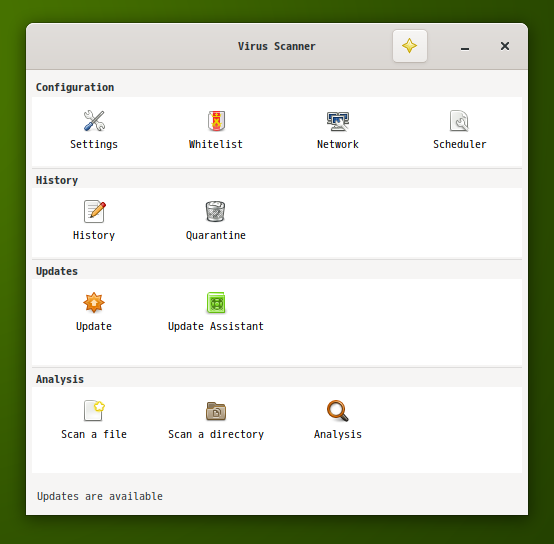Launch the green Update Assistant icon
This screenshot has height=544, width=554.
coord(216,303)
